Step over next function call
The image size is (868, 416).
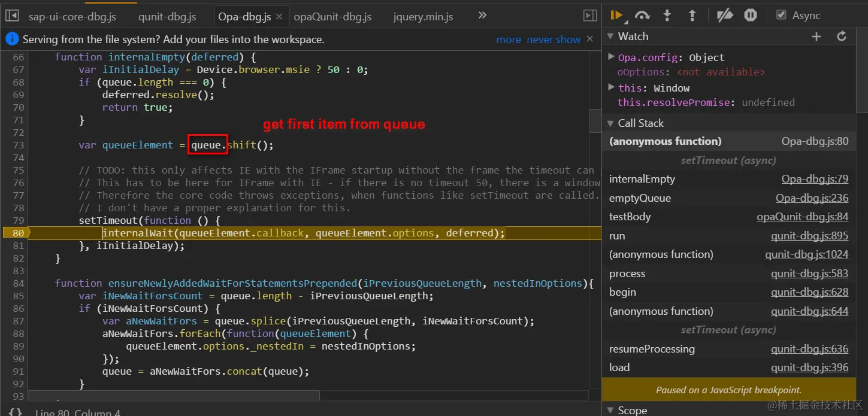click(642, 16)
